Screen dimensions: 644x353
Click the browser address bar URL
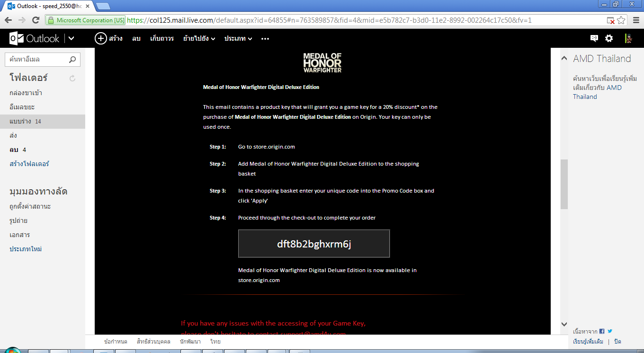[x=330, y=20]
